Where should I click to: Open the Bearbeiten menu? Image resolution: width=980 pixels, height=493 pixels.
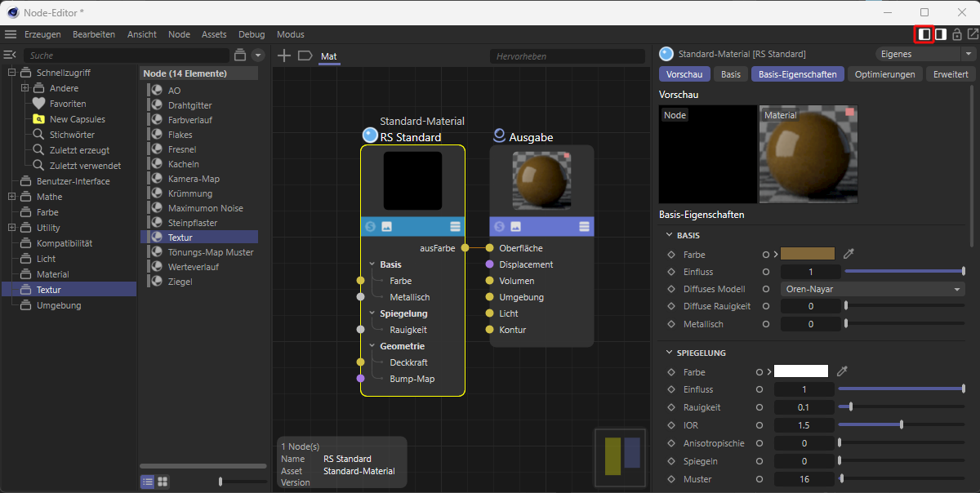click(93, 34)
